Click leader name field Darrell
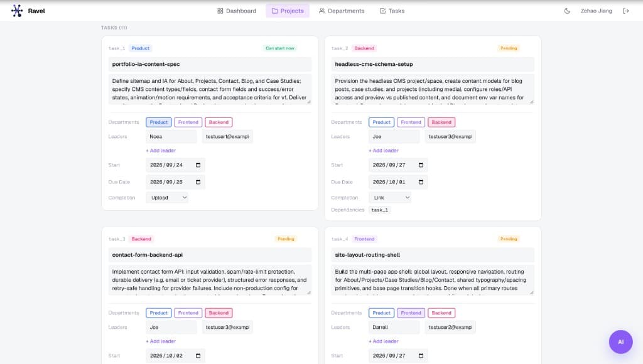 coord(394,327)
